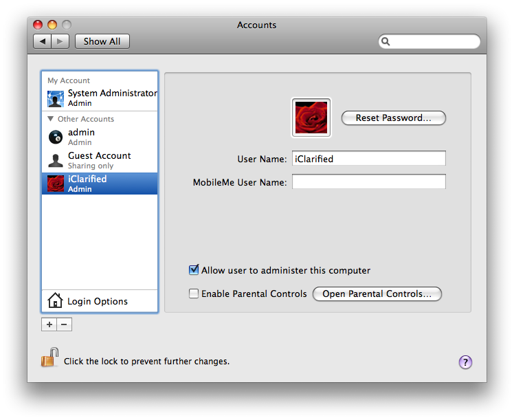
Task: Select the Guest Account entry
Action: coord(100,160)
